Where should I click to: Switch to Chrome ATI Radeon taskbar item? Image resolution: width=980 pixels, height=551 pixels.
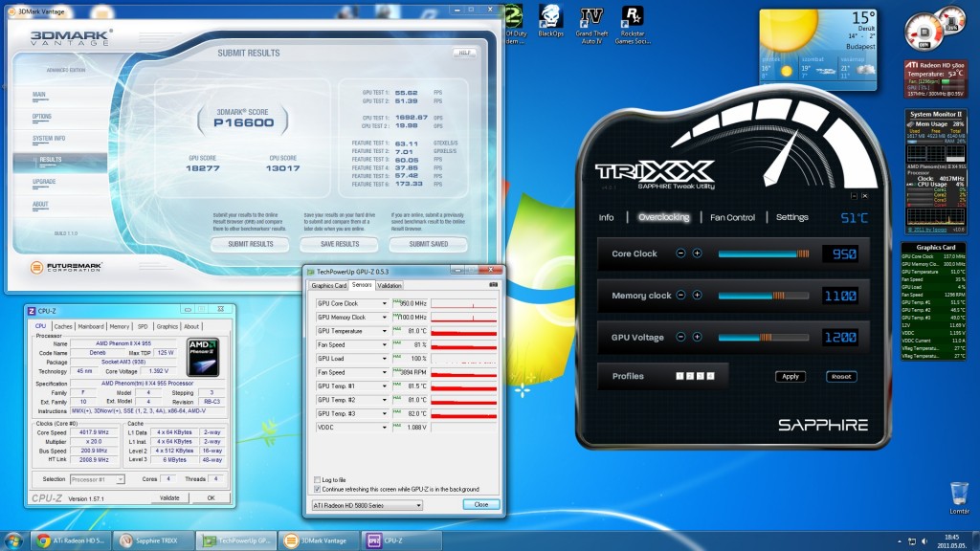coord(71,540)
